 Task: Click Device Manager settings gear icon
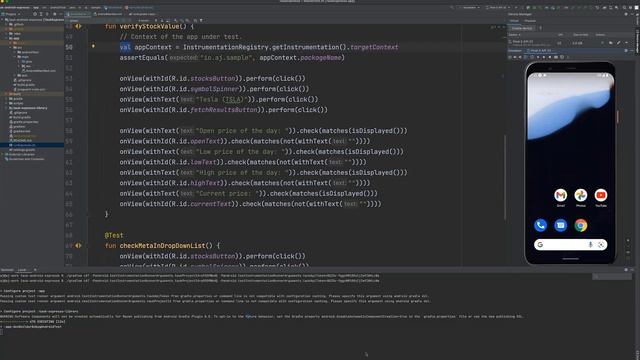point(626,14)
